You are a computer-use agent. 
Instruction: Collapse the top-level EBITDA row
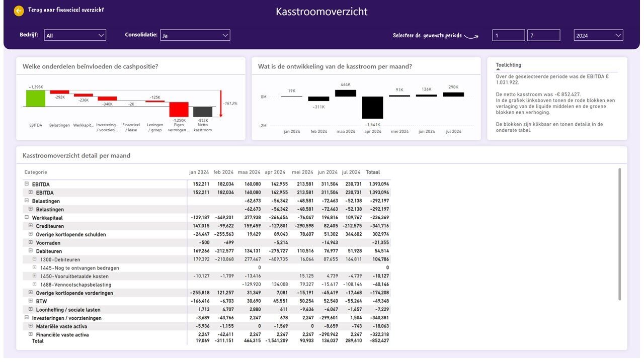(x=27, y=184)
